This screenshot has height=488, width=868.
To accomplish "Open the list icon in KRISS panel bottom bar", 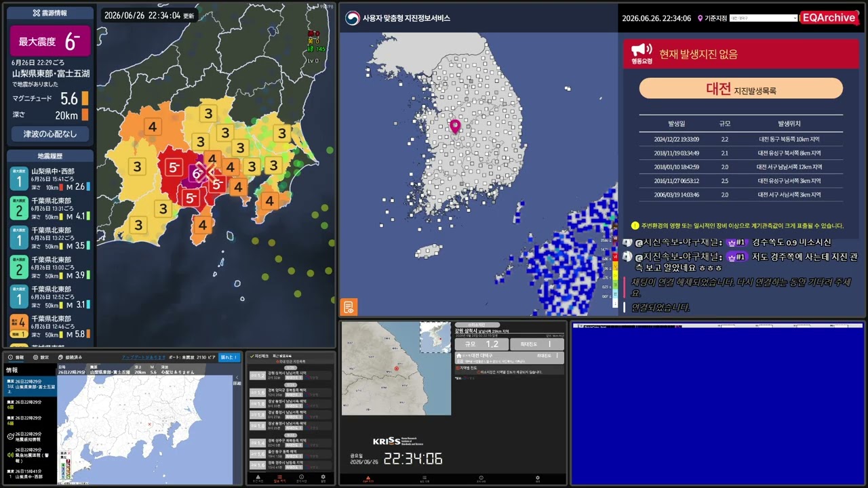I will pos(424,479).
